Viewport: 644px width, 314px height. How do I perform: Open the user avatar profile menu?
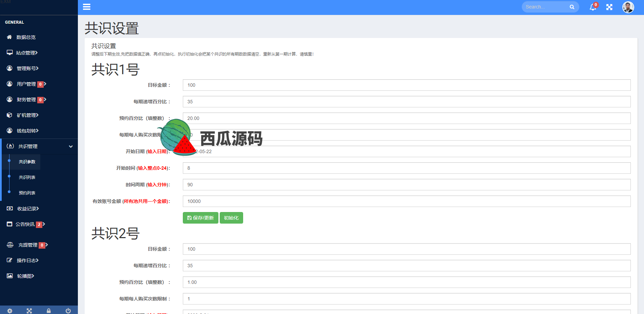click(x=628, y=7)
